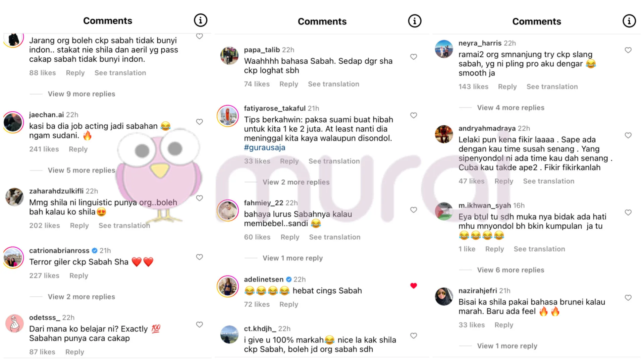This screenshot has height=362, width=644.
Task: Open the #gurausaja hashtag link
Action: 264,147
